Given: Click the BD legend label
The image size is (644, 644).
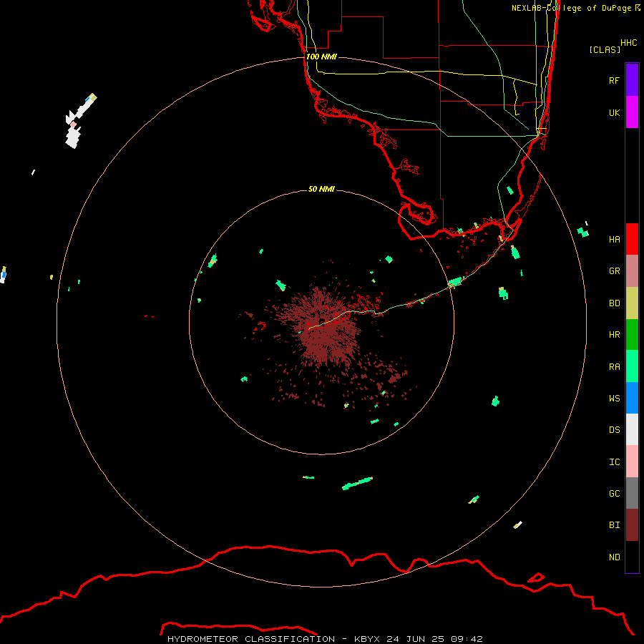Looking at the screenshot, I should pyautogui.click(x=614, y=303).
